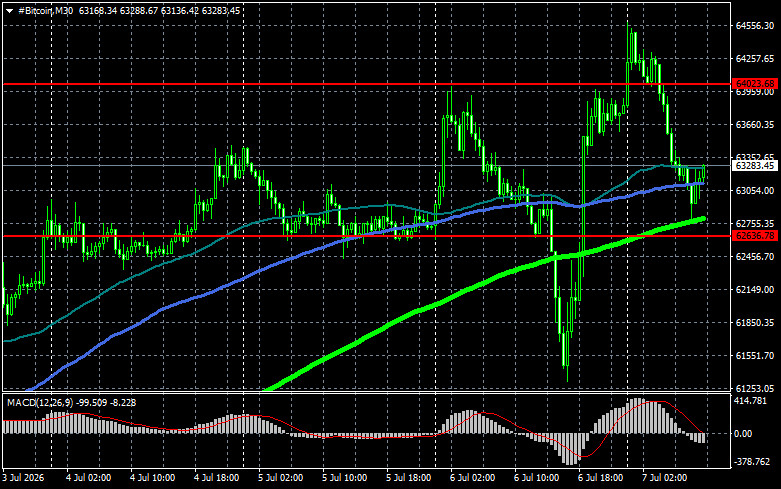Click the current price label 63283.45
This screenshot has height=489, width=781.
click(x=755, y=165)
